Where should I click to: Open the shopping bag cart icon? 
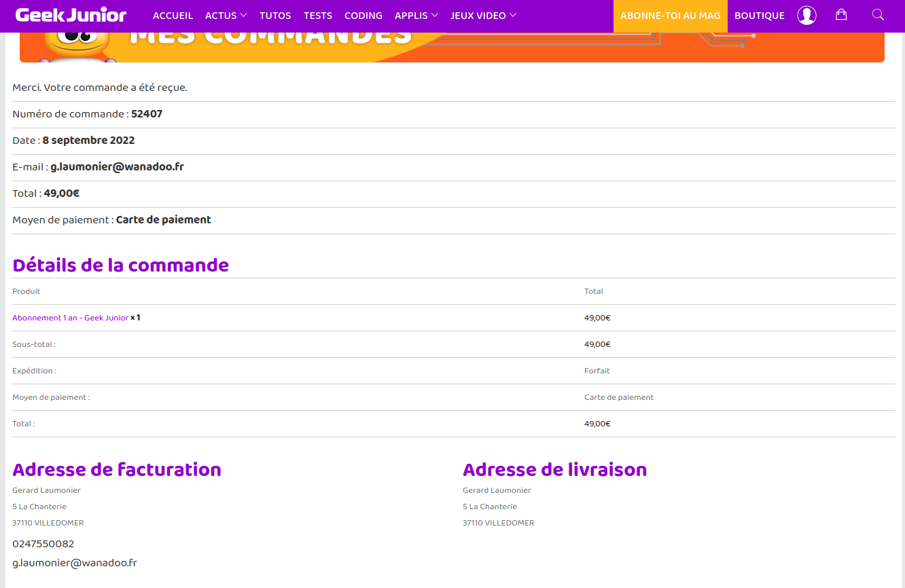[841, 15]
